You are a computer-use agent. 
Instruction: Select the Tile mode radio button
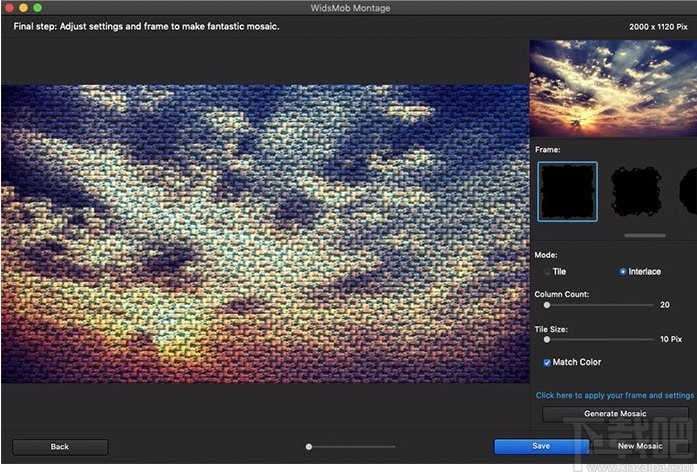coord(547,271)
